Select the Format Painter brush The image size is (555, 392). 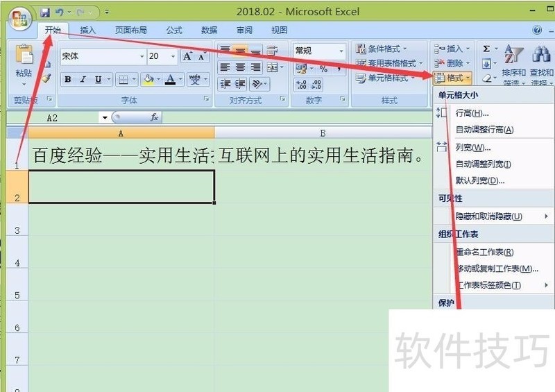tap(46, 78)
